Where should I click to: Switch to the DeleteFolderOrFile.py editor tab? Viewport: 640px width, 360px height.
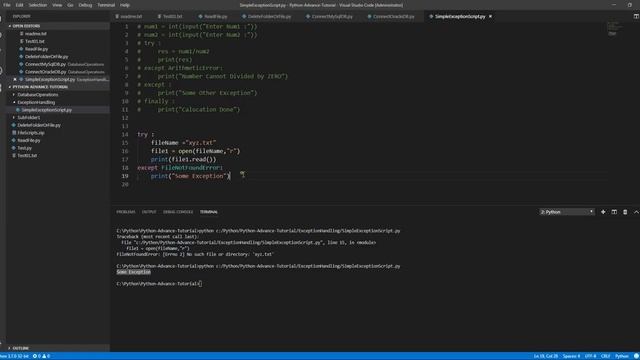click(x=267, y=17)
